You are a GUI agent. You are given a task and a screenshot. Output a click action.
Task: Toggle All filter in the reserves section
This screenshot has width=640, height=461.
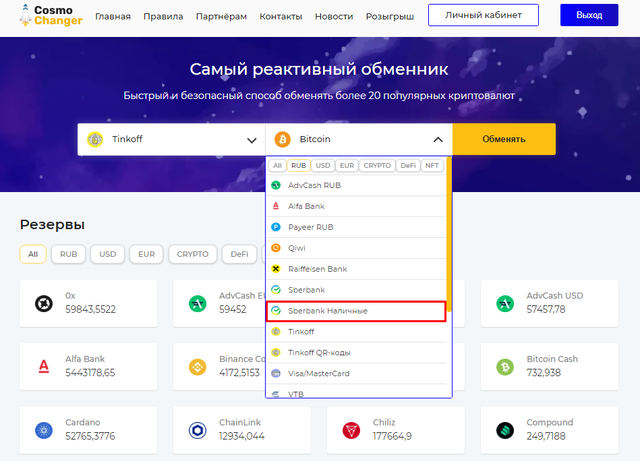(x=32, y=254)
